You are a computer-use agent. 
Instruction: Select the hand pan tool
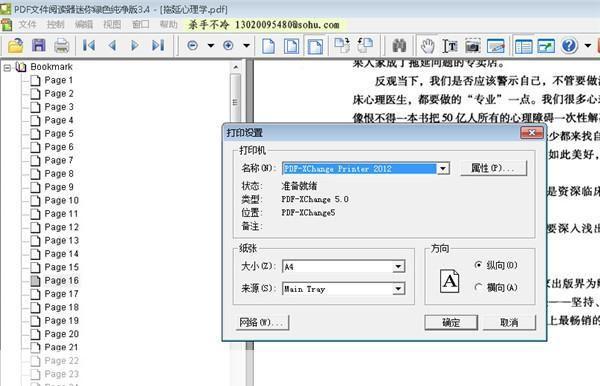pos(427,46)
